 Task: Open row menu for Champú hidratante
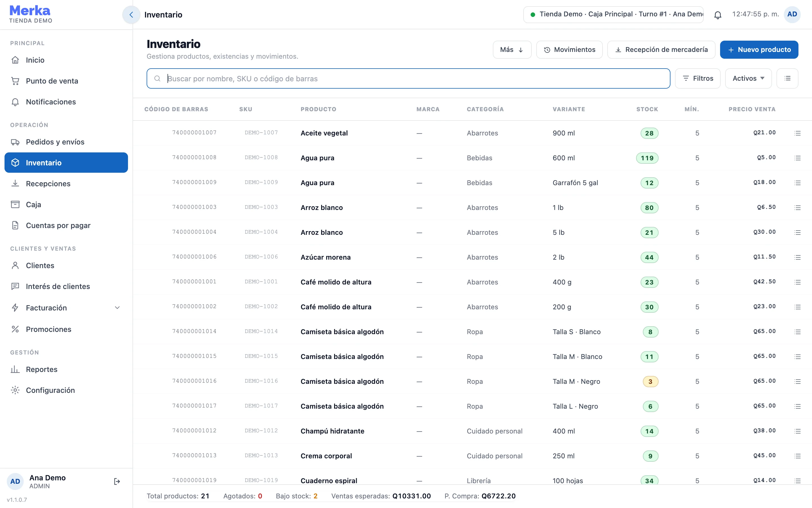pos(797,432)
